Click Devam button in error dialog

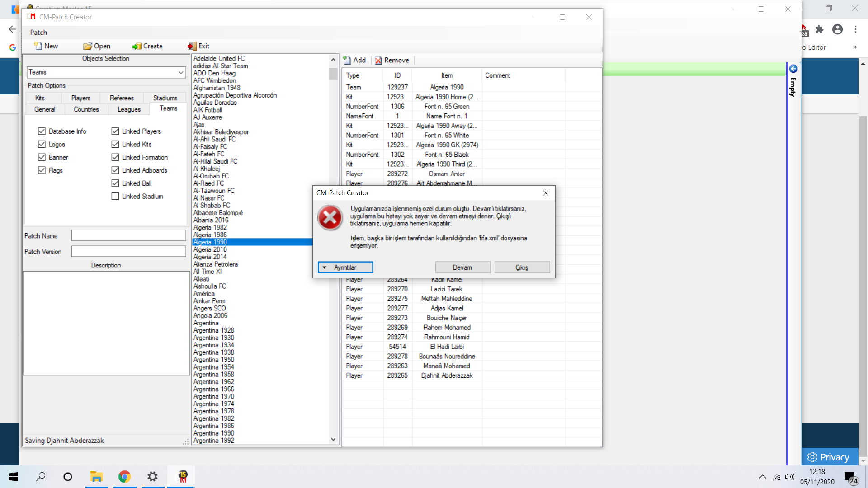pyautogui.click(x=462, y=267)
